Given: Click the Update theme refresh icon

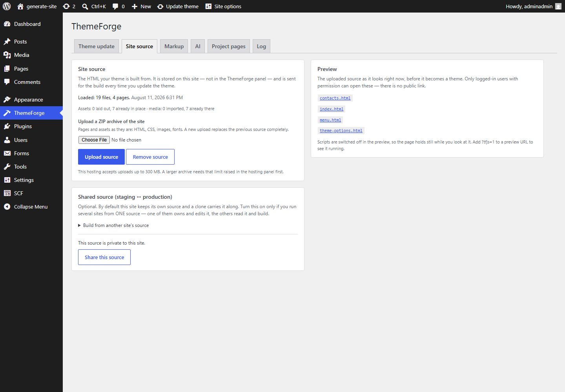Looking at the screenshot, I should (160, 6).
